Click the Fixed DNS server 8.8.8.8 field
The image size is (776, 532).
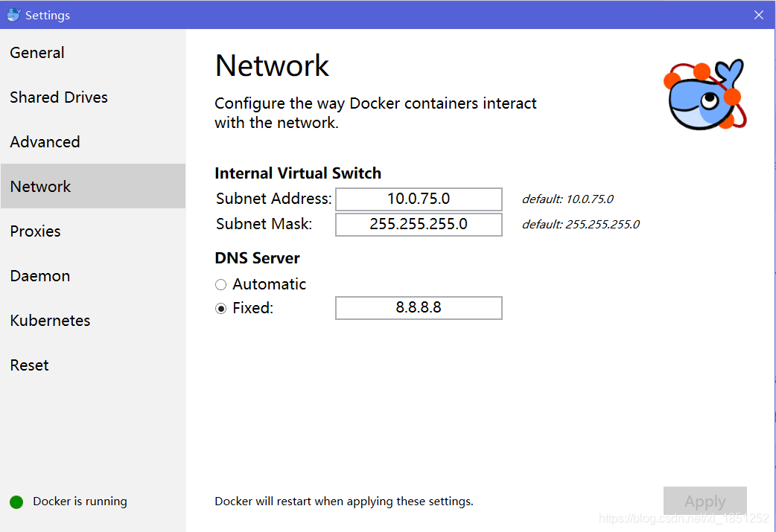click(419, 307)
